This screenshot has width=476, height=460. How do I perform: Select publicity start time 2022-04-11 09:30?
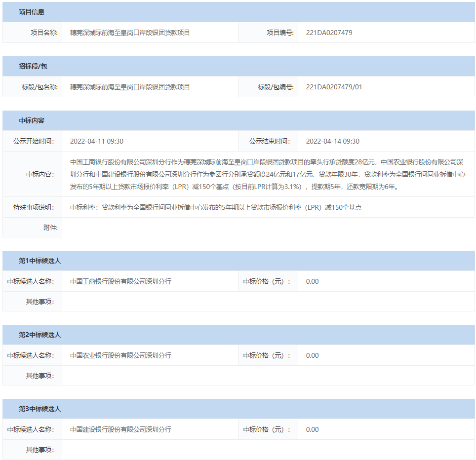(97, 141)
